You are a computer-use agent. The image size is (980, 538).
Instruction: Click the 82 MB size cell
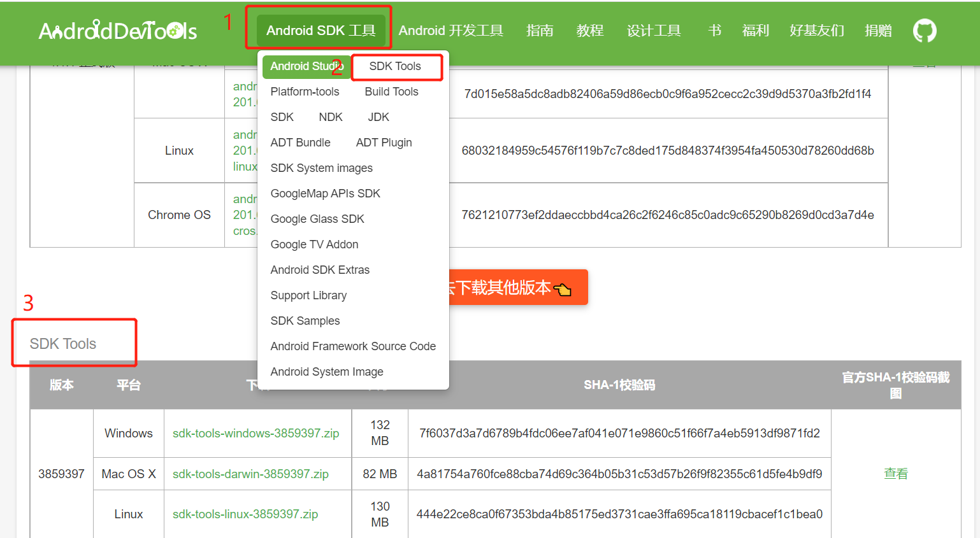point(380,474)
